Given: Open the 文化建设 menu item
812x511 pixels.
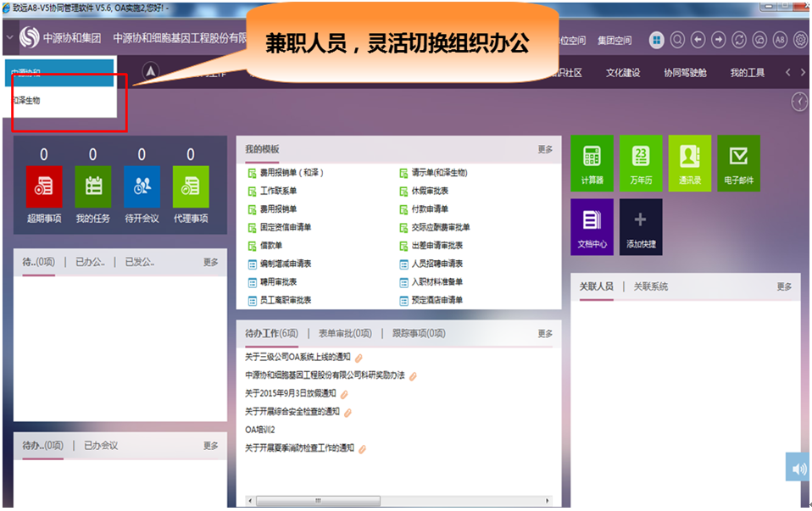Looking at the screenshot, I should coord(623,73).
